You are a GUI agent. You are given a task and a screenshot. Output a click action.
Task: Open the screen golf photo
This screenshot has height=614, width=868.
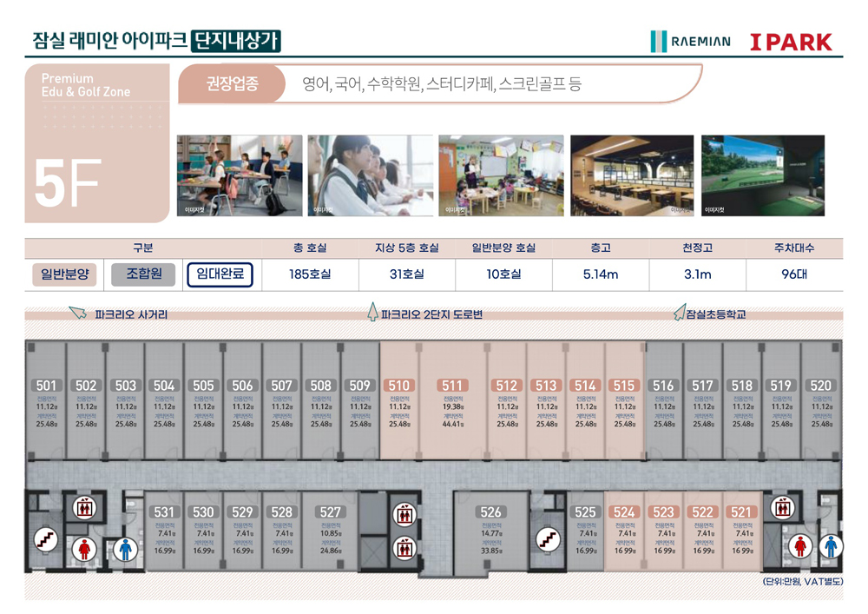[763, 175]
